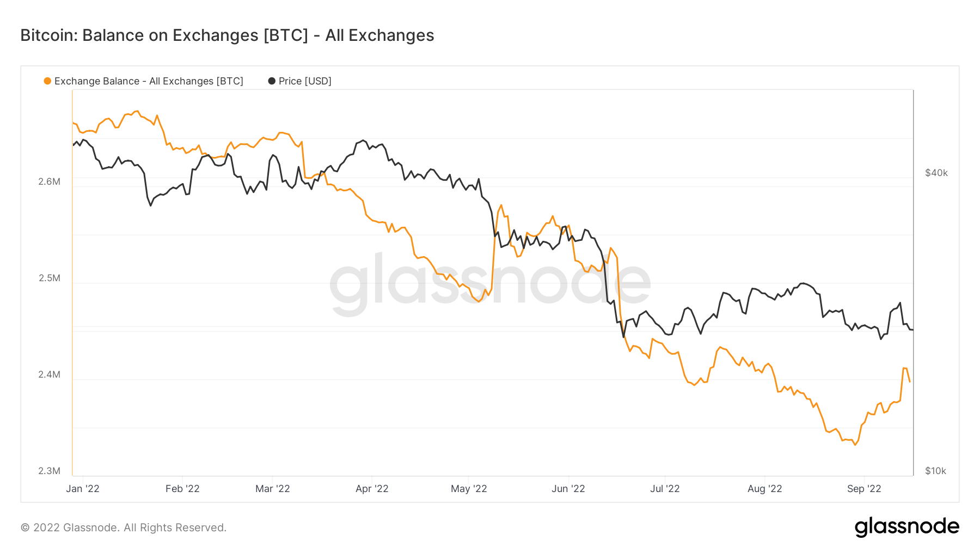This screenshot has width=980, height=552.
Task: Click the orange Exchange Balance legend dot
Action: 47,81
